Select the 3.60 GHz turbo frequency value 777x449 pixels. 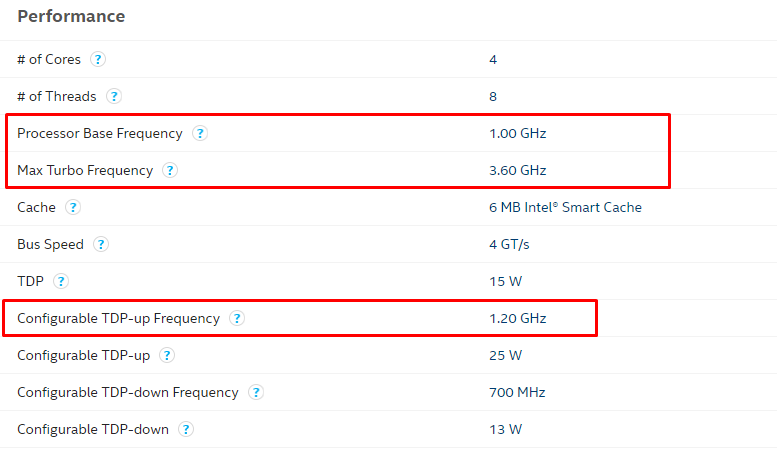click(x=517, y=170)
